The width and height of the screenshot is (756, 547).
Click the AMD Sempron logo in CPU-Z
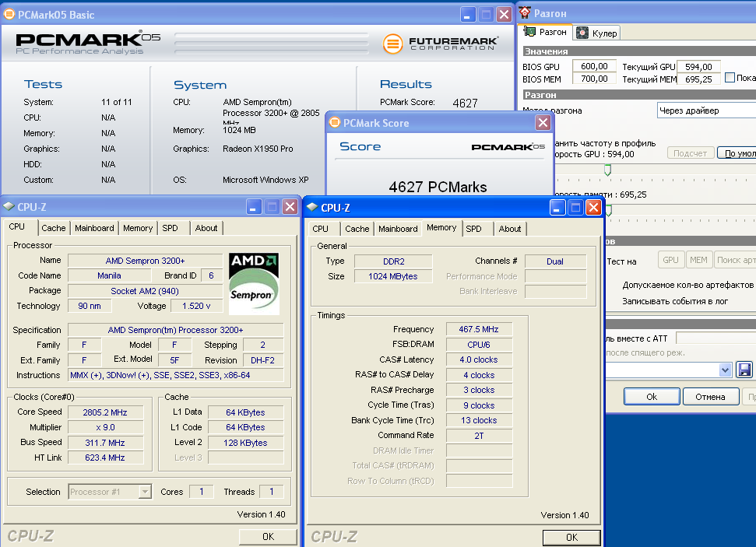pyautogui.click(x=254, y=283)
